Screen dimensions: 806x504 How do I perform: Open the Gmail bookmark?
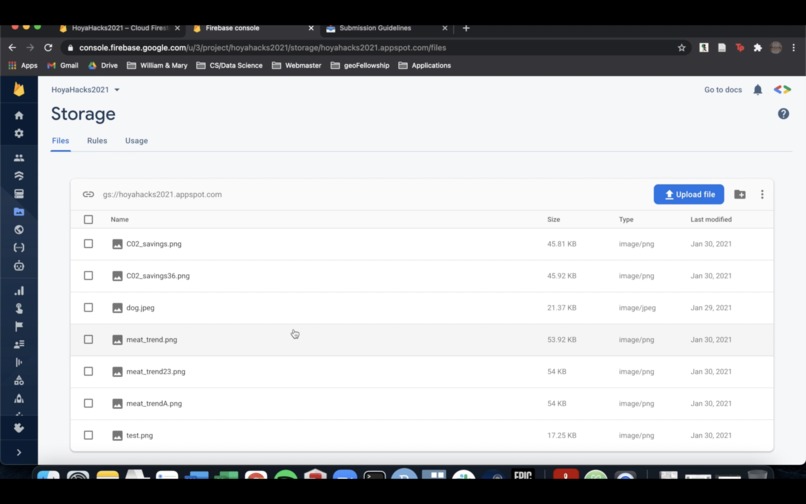pyautogui.click(x=63, y=65)
